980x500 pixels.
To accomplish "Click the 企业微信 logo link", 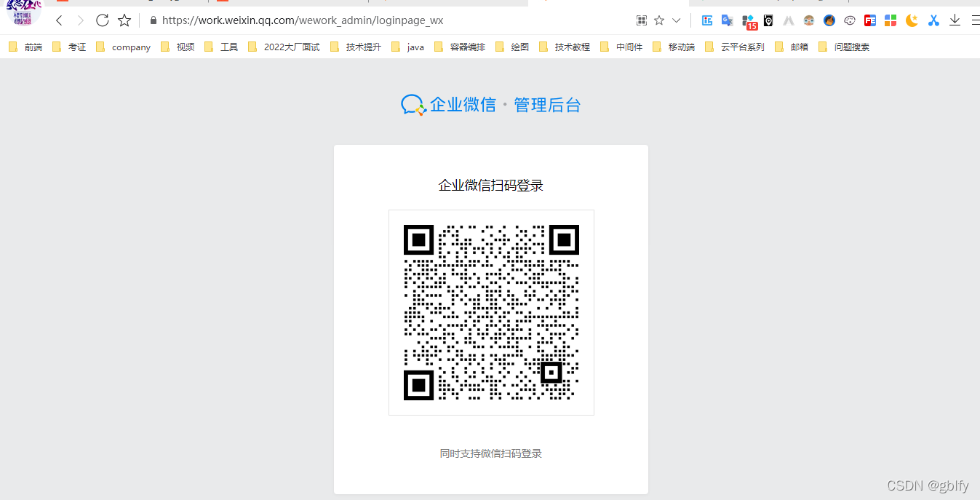I will pyautogui.click(x=448, y=105).
